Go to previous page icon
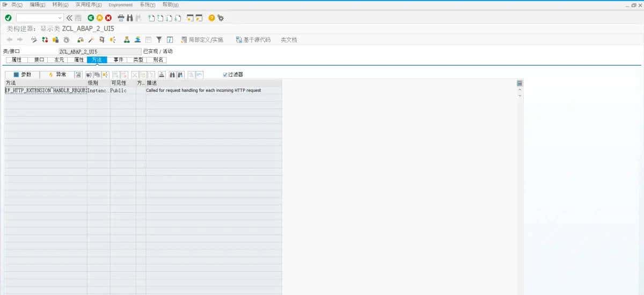 click(160, 18)
